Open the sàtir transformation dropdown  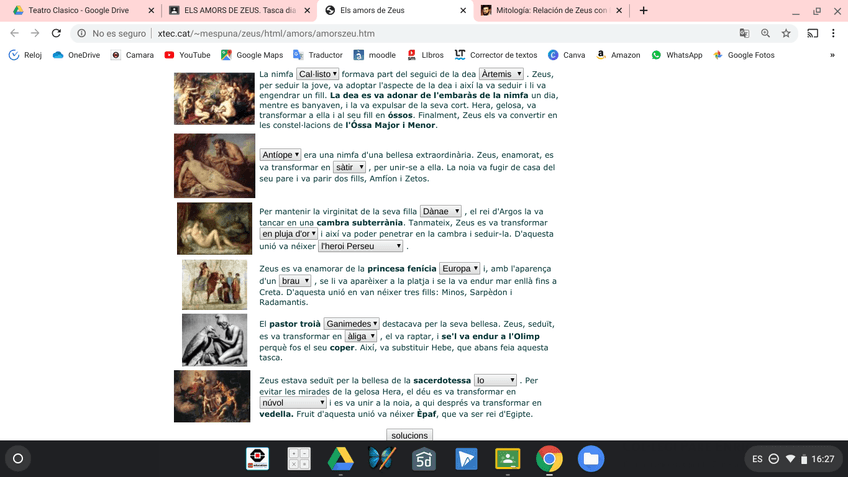[x=349, y=167]
